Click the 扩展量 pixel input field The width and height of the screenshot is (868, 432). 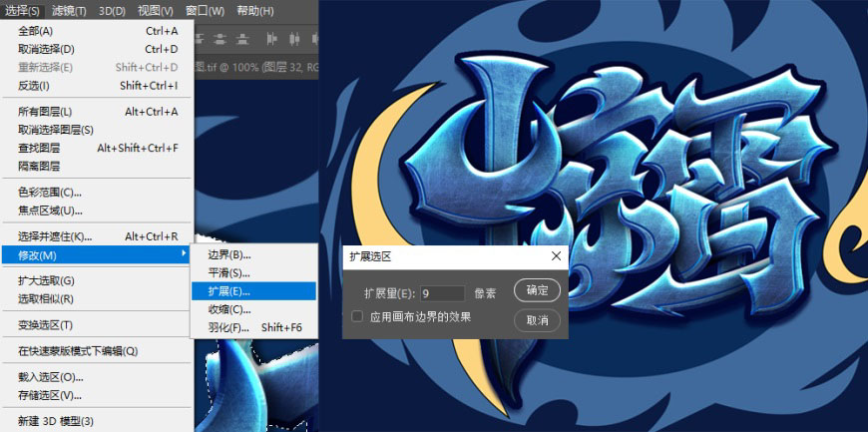click(x=442, y=293)
